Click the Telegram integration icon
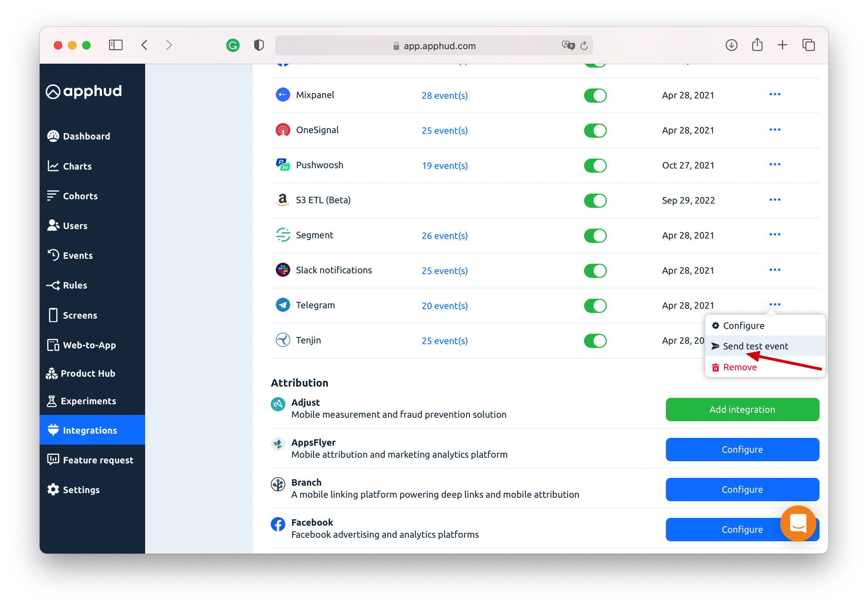The height and width of the screenshot is (606, 868). [x=283, y=305]
